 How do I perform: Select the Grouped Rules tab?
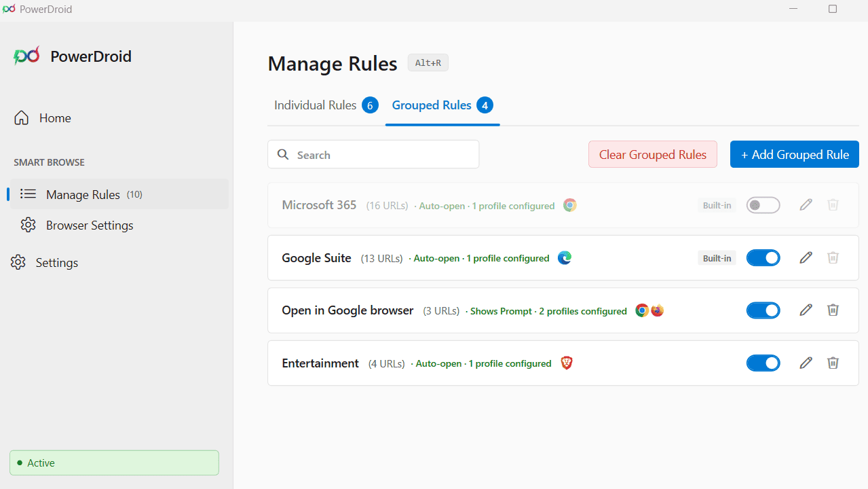point(442,105)
